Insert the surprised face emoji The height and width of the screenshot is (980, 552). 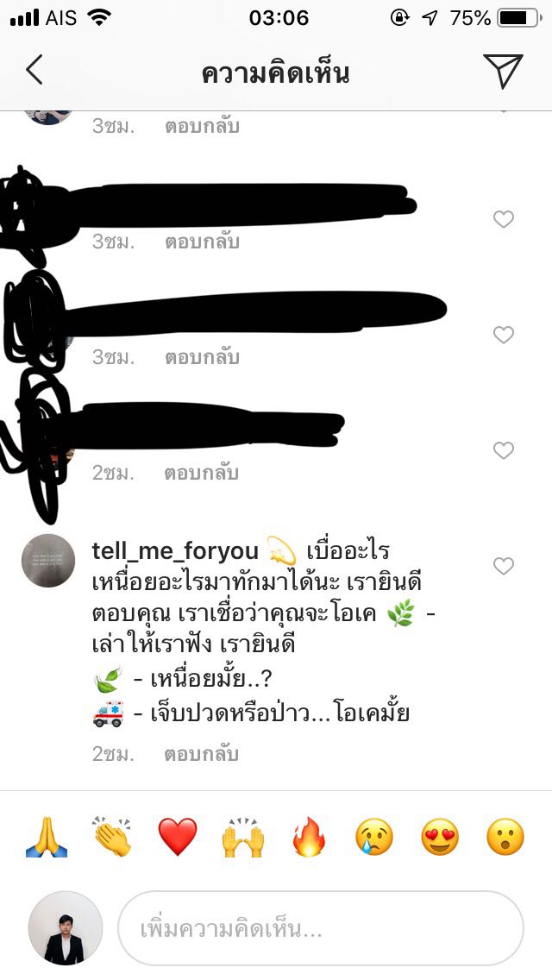click(505, 837)
